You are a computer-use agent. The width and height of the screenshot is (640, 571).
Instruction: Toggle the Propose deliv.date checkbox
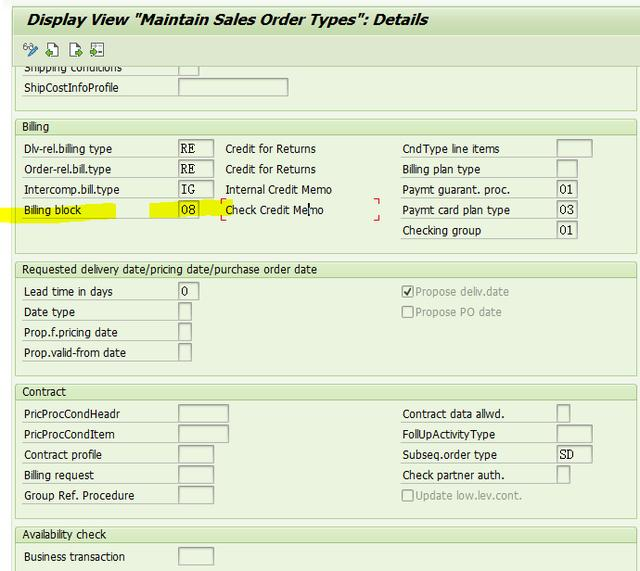click(x=407, y=291)
